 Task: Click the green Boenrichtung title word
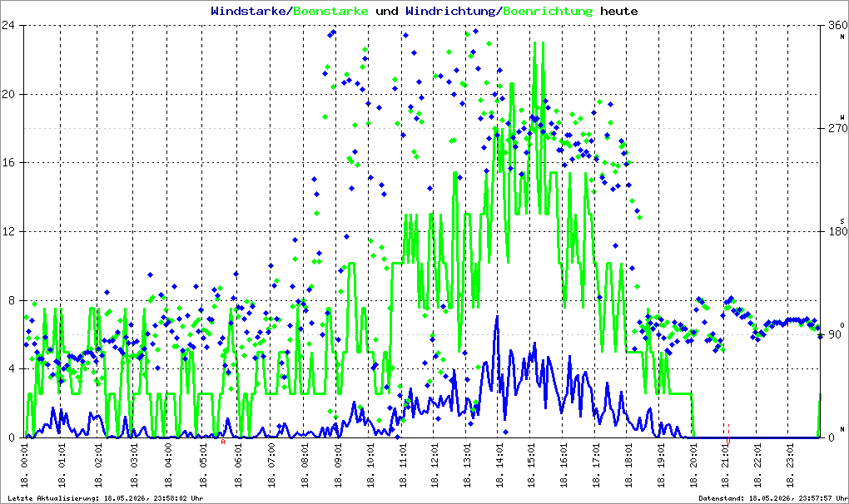pos(548,12)
